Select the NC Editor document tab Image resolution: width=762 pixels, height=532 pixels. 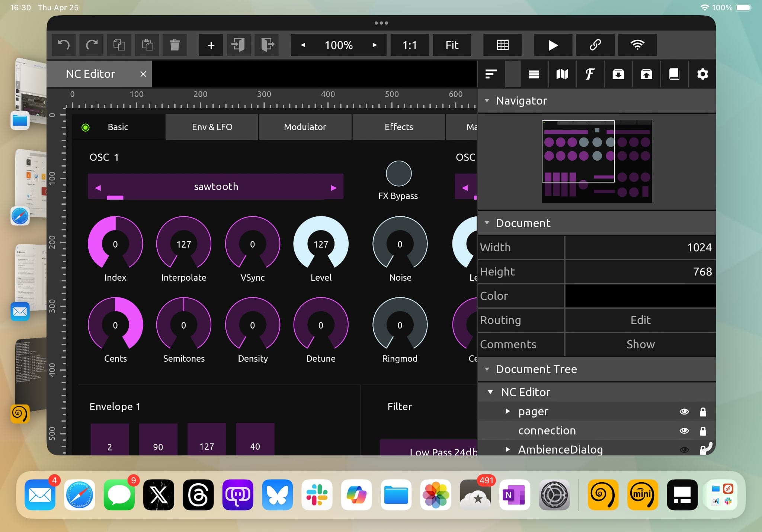(x=90, y=74)
